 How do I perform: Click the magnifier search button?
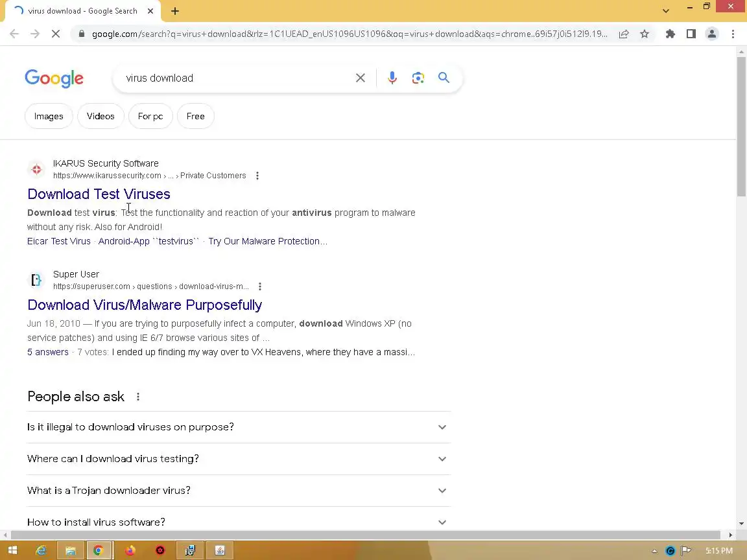444,78
